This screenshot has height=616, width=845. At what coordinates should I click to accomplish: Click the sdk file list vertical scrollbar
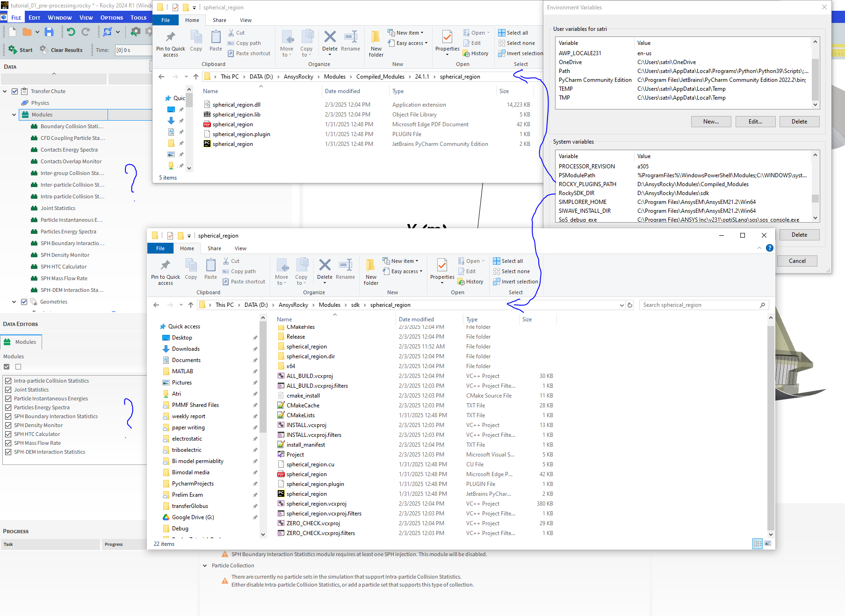coord(771,421)
